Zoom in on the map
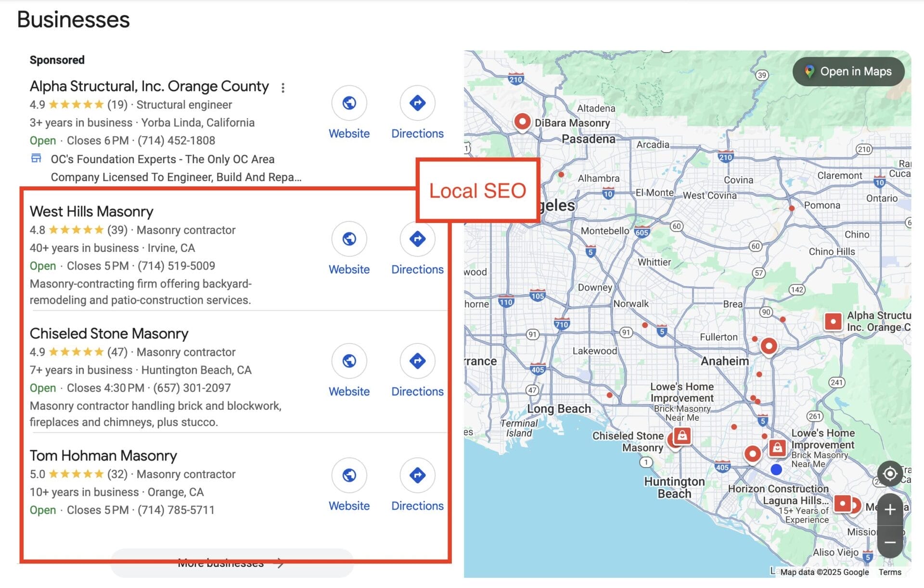The width and height of the screenshot is (924, 588). [x=890, y=509]
